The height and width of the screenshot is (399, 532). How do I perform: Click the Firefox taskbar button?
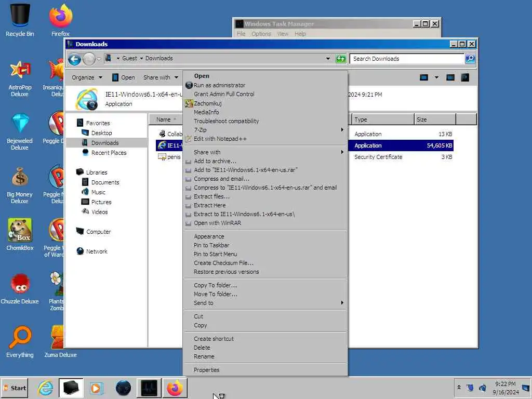pyautogui.click(x=175, y=388)
